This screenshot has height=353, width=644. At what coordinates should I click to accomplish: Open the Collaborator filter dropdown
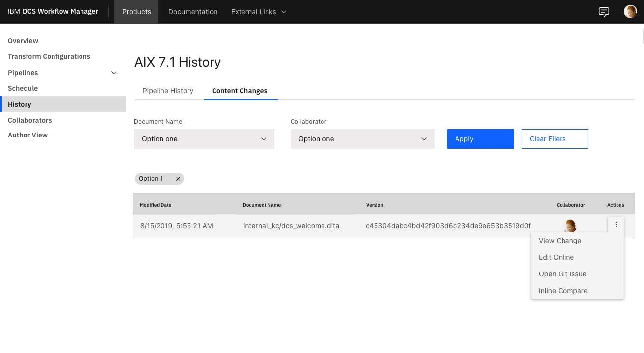click(363, 139)
